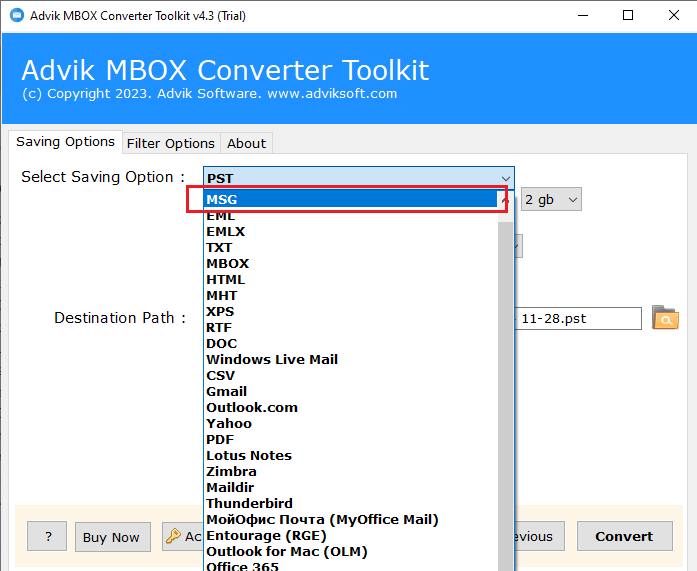This screenshot has width=697, height=571.
Task: Click scrollbar up arrow in dropdown list
Action: (505, 201)
